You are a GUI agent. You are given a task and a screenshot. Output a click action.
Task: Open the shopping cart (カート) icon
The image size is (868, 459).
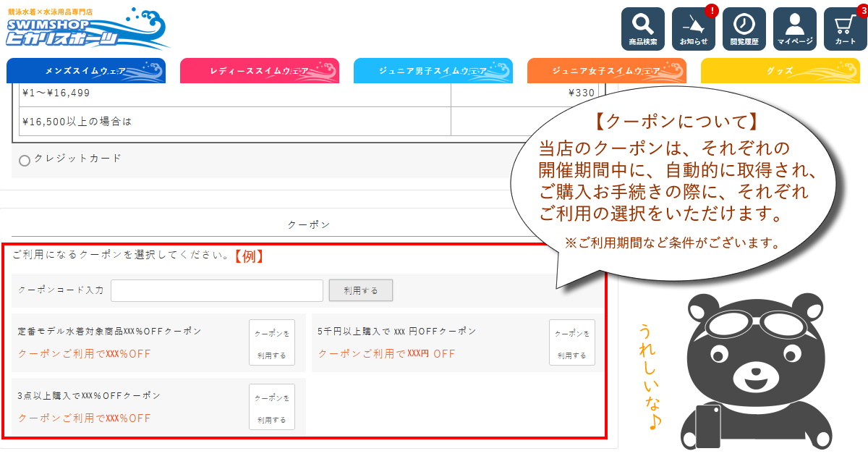pyautogui.click(x=845, y=29)
